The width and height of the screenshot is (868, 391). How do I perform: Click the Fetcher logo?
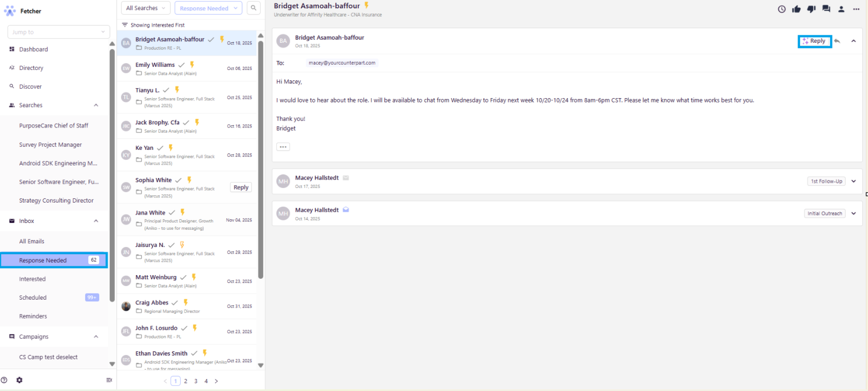(9, 11)
